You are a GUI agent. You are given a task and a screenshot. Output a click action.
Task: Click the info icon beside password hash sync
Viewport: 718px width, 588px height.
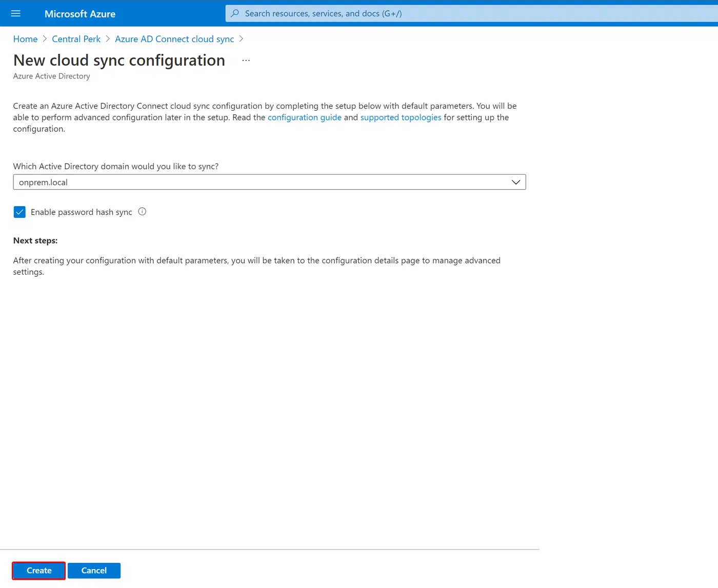[142, 212]
